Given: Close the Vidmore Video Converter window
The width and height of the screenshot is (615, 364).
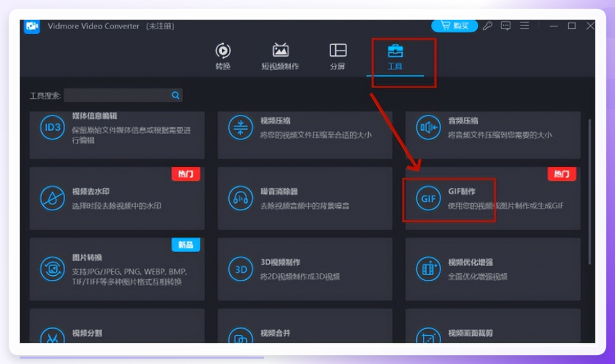Looking at the screenshot, I should tap(590, 26).
